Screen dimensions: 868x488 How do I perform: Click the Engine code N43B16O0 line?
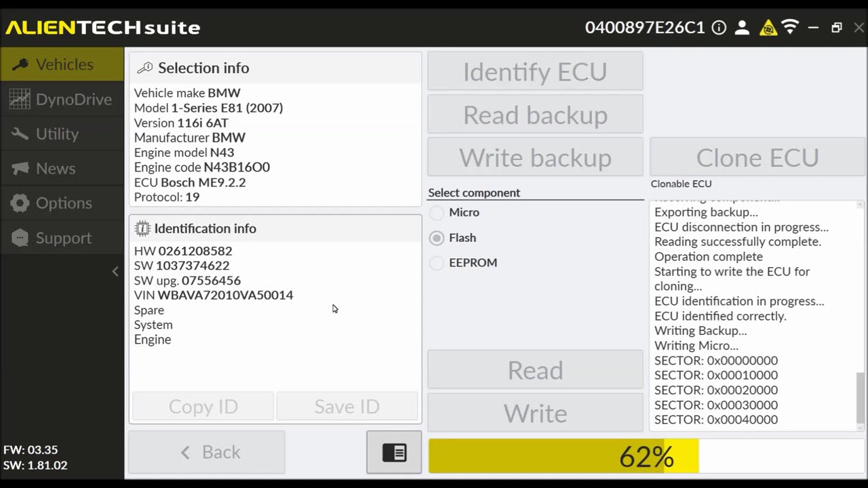(x=202, y=167)
